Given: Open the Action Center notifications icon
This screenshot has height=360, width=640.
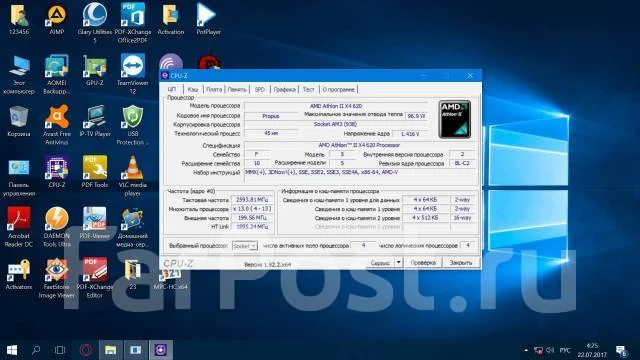Looking at the screenshot, I should [622, 350].
